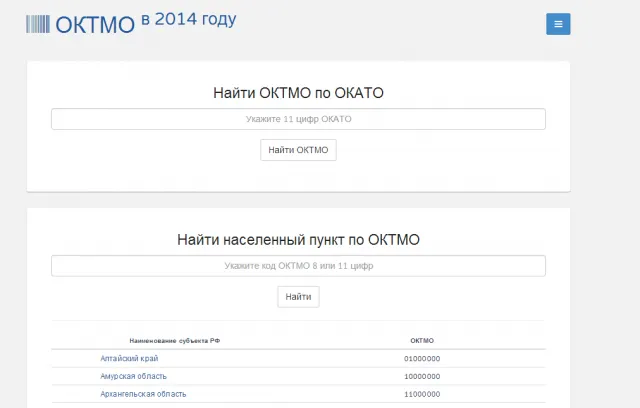This screenshot has width=640, height=408.
Task: Click the heading Найти ОКТМО по ОКАТО
Action: click(298, 93)
